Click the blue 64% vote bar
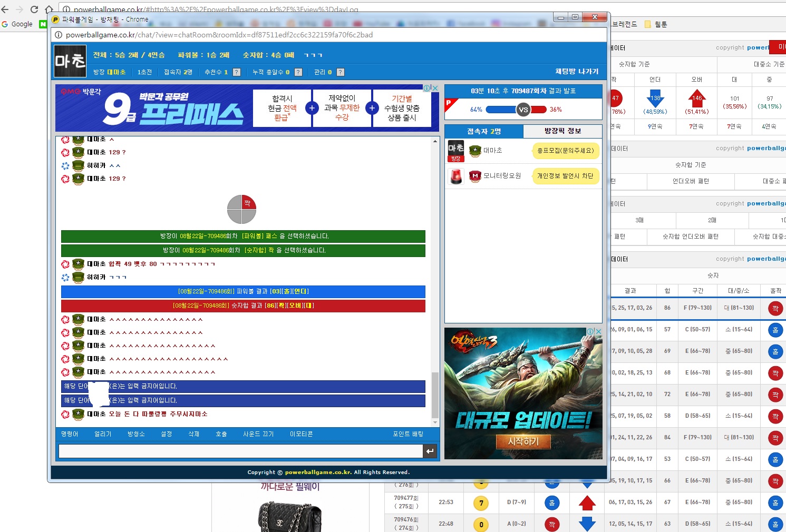The height and width of the screenshot is (532, 786). [500, 110]
